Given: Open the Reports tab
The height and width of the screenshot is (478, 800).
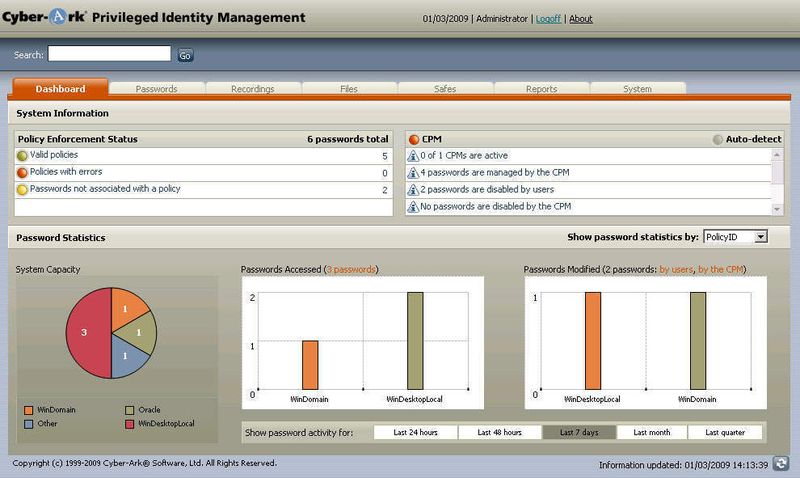Looking at the screenshot, I should (541, 89).
